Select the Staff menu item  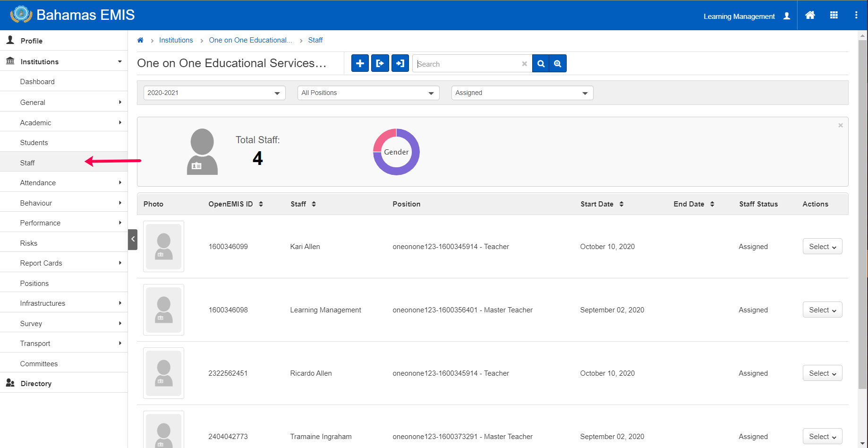pyautogui.click(x=64, y=163)
